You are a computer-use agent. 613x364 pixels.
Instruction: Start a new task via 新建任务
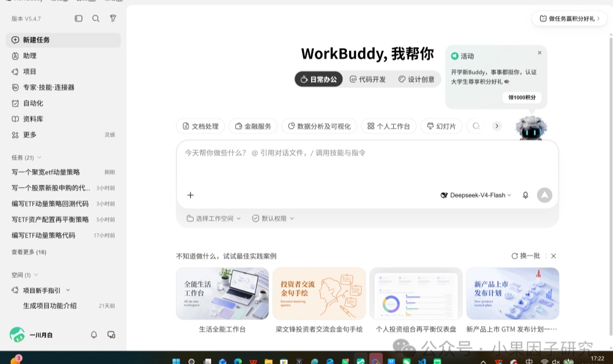tap(63, 40)
